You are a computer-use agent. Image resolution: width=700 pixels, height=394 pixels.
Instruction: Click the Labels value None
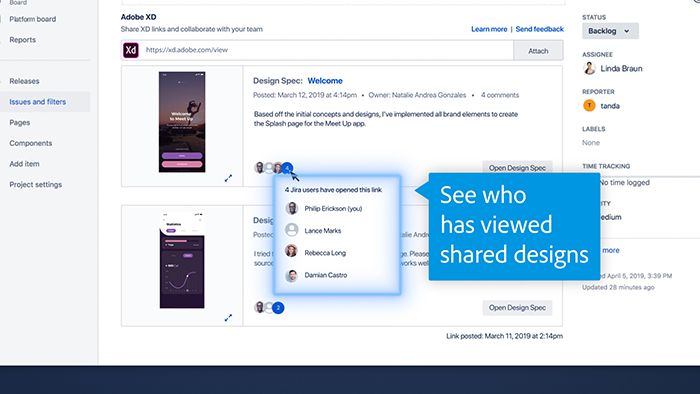point(591,143)
